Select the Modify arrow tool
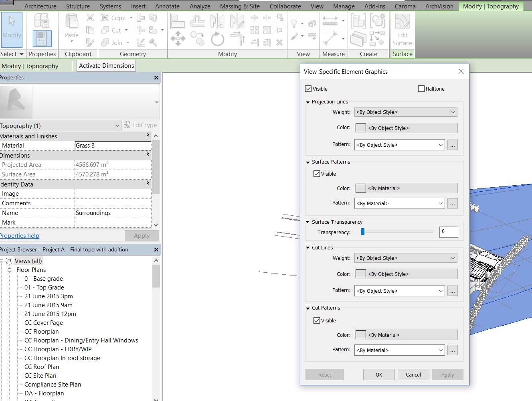 [x=12, y=27]
